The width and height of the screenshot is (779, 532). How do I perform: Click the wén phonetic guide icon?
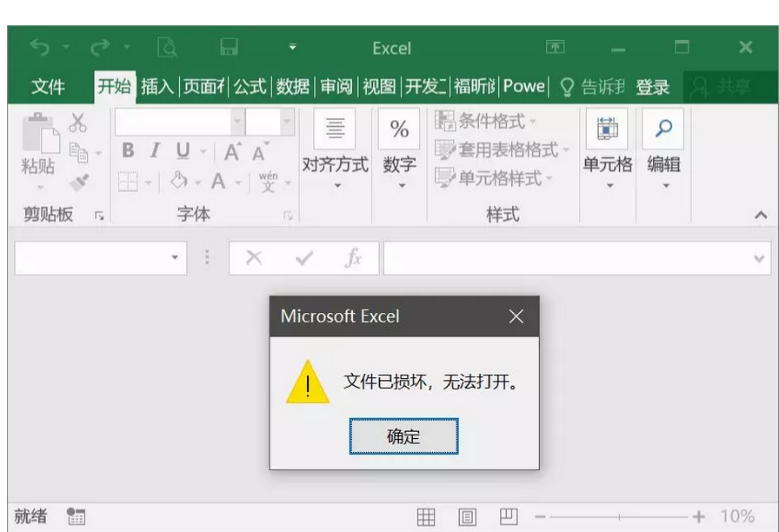click(269, 182)
